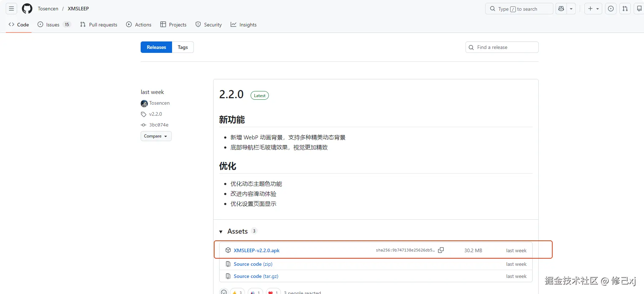Click the Type to search box
The width and height of the screenshot is (644, 294).
[519, 9]
